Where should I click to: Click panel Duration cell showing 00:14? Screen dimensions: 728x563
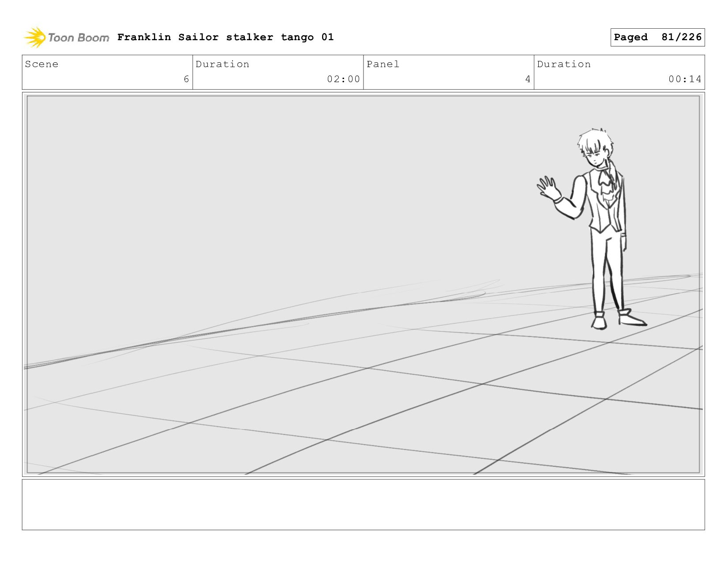click(619, 72)
